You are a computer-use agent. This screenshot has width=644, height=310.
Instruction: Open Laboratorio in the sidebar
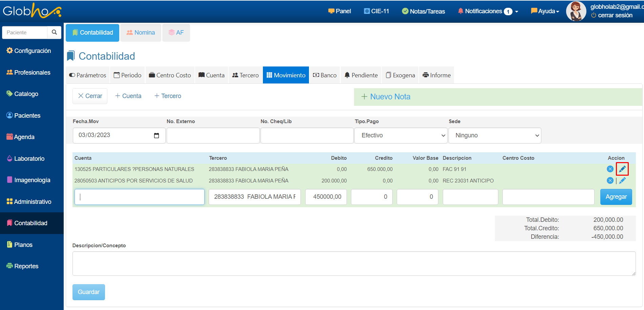pos(29,158)
